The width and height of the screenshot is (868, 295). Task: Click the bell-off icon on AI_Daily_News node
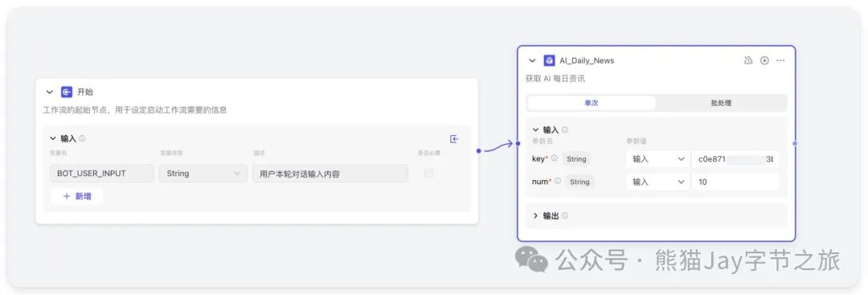(x=748, y=60)
